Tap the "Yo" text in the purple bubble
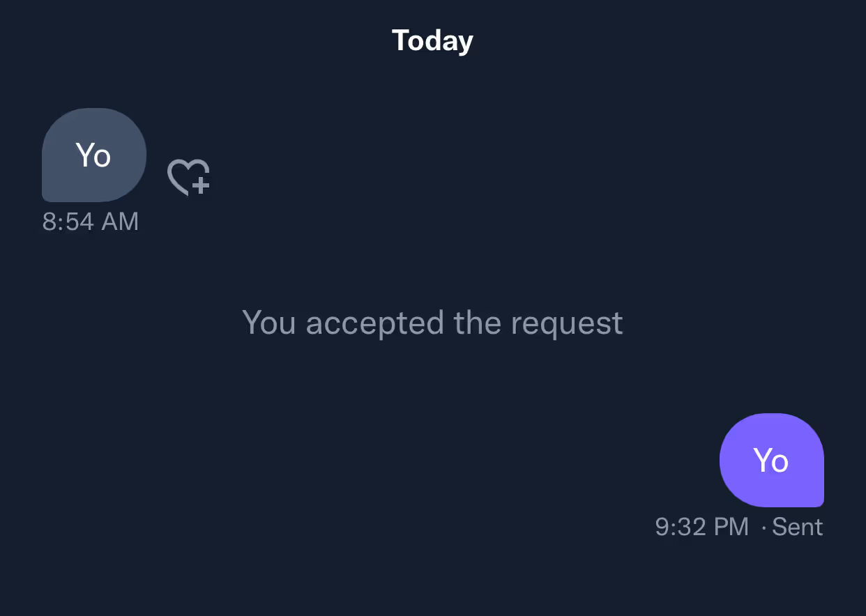Viewport: 866px width, 616px height. coord(771,461)
